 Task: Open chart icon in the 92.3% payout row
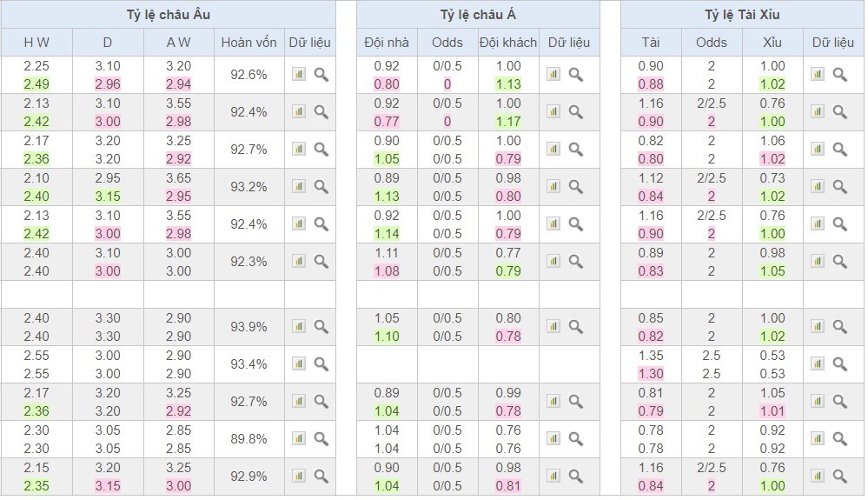click(x=299, y=261)
